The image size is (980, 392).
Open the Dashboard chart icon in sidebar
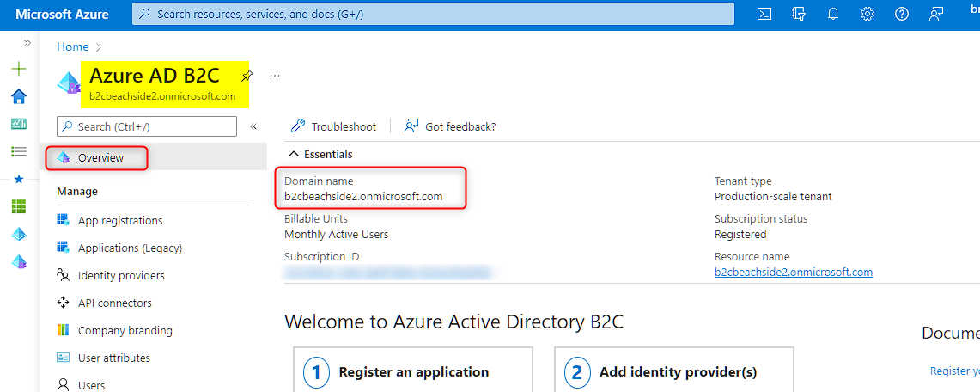[x=20, y=124]
